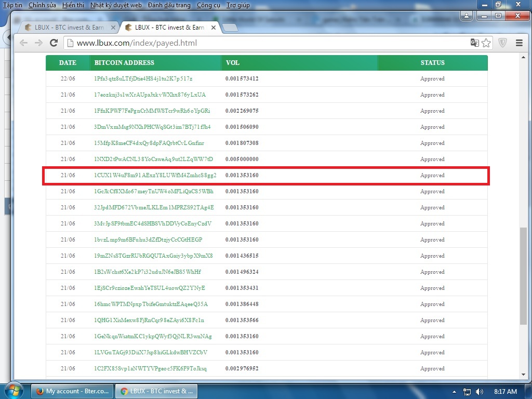Click the STATUS column header
The height and width of the screenshot is (399, 532).
pyautogui.click(x=432, y=62)
